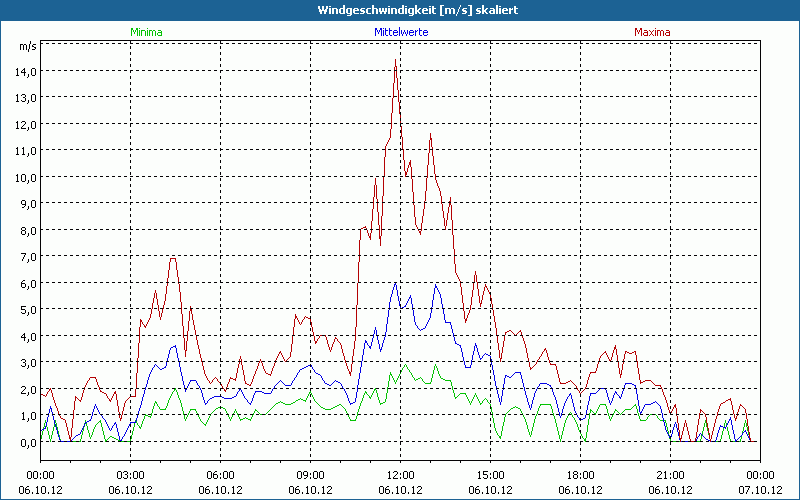Click the 13,0 y-axis value
800x500 pixels.
pos(26,97)
